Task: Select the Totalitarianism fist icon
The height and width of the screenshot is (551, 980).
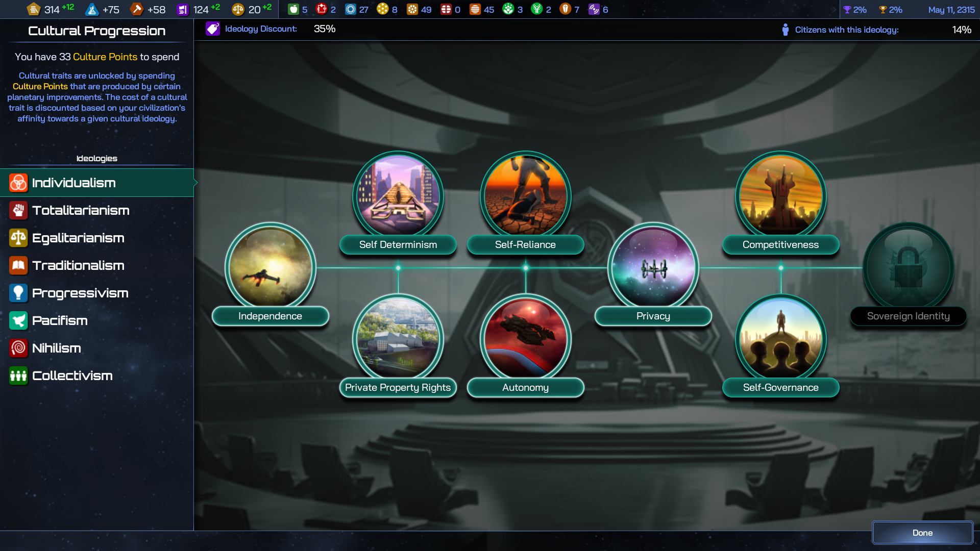Action: [x=18, y=210]
